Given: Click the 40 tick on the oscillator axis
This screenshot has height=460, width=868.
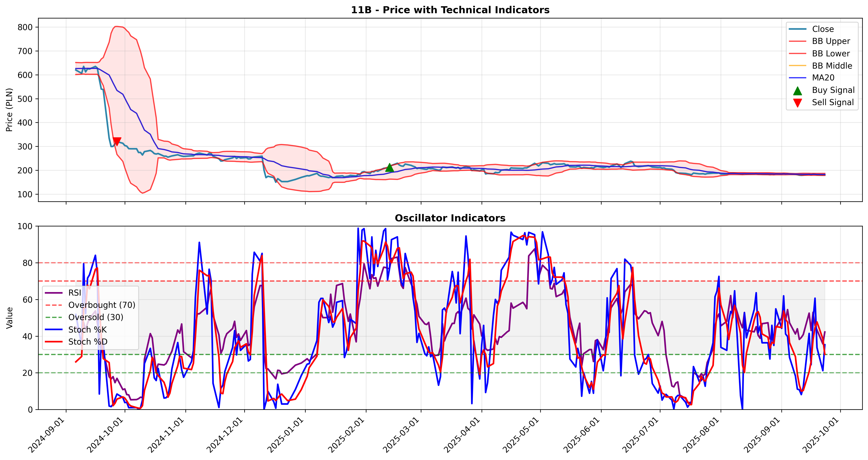Looking at the screenshot, I should tap(28, 337).
